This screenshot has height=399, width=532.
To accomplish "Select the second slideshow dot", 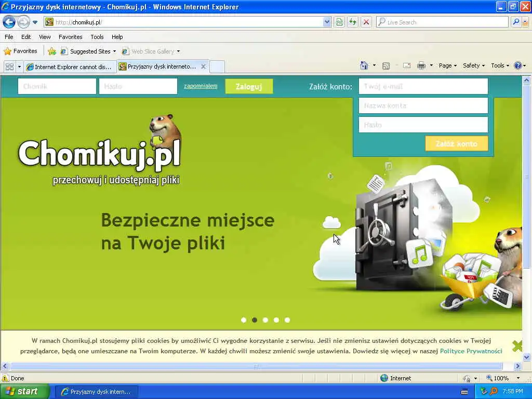I will pyautogui.click(x=255, y=320).
